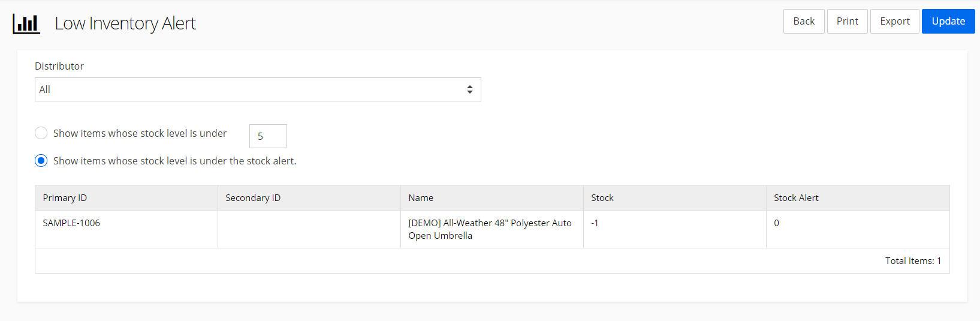Select radio 'stock level is under' number

point(41,133)
